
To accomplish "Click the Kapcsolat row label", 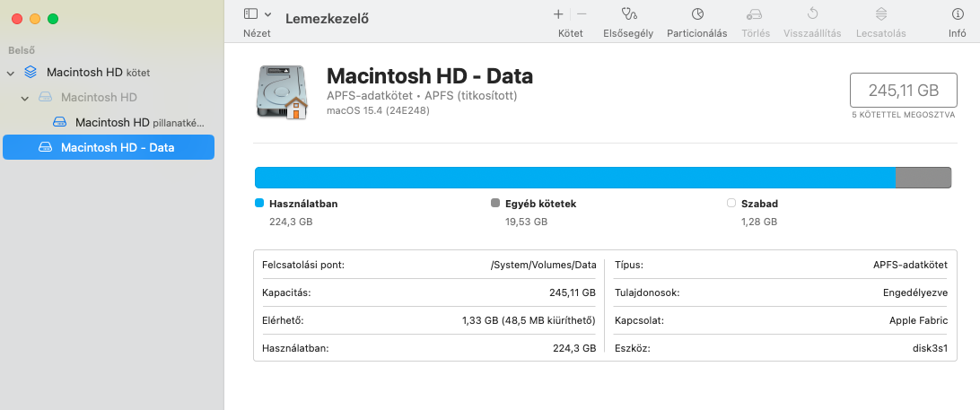I will point(639,320).
